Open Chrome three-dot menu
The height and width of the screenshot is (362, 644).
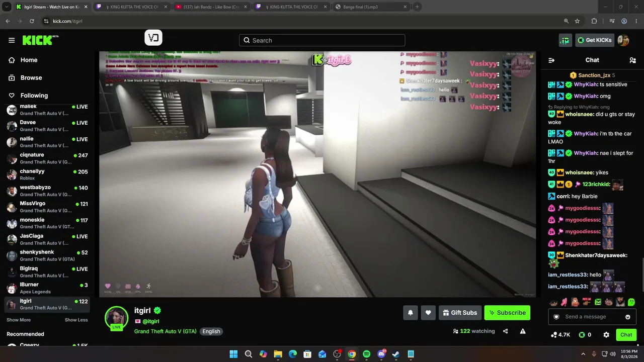[x=636, y=21]
